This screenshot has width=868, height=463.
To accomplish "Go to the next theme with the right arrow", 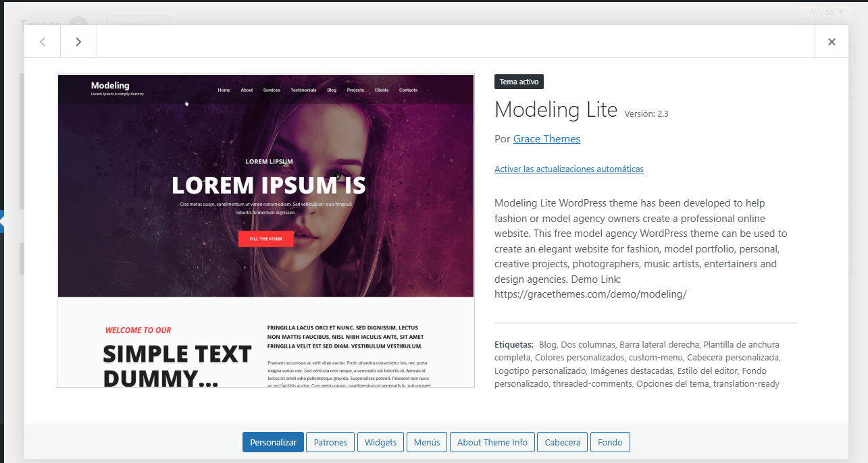I will coord(78,42).
